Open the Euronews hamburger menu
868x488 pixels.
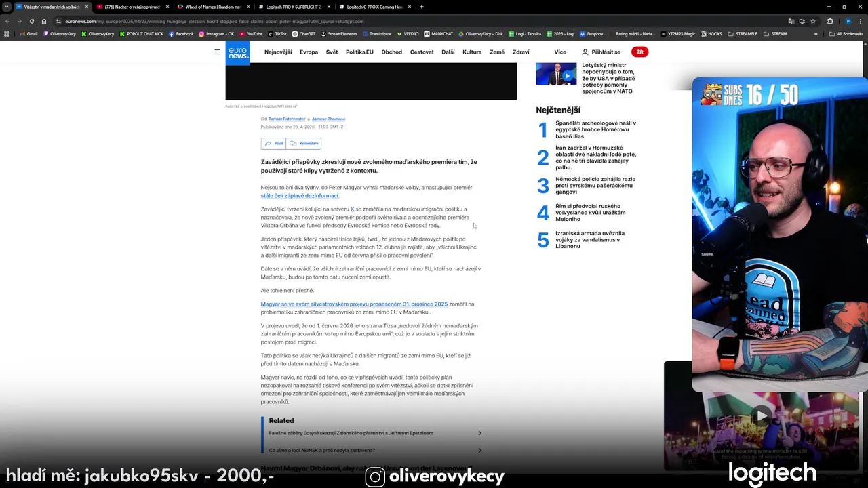[x=217, y=52]
